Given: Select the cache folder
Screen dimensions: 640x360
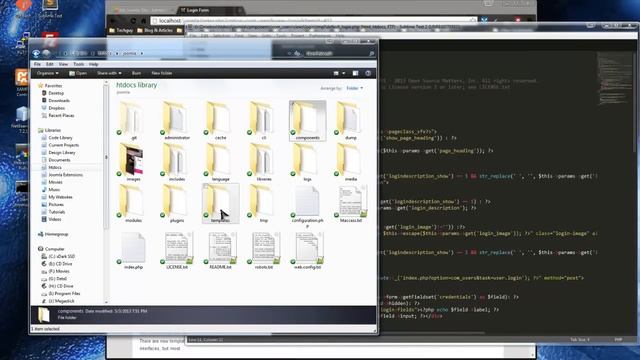Looking at the screenshot, I should (x=220, y=121).
